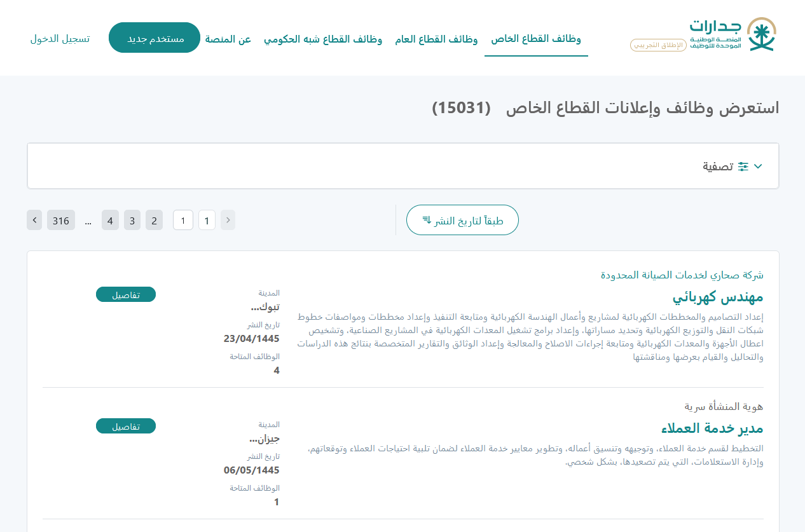Click the filter sliders icon beside تصفية
The width and height of the screenshot is (805, 532).
click(x=743, y=167)
